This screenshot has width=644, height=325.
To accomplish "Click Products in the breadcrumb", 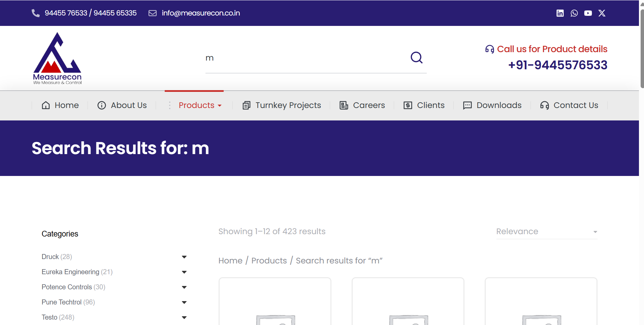I will click(x=269, y=261).
